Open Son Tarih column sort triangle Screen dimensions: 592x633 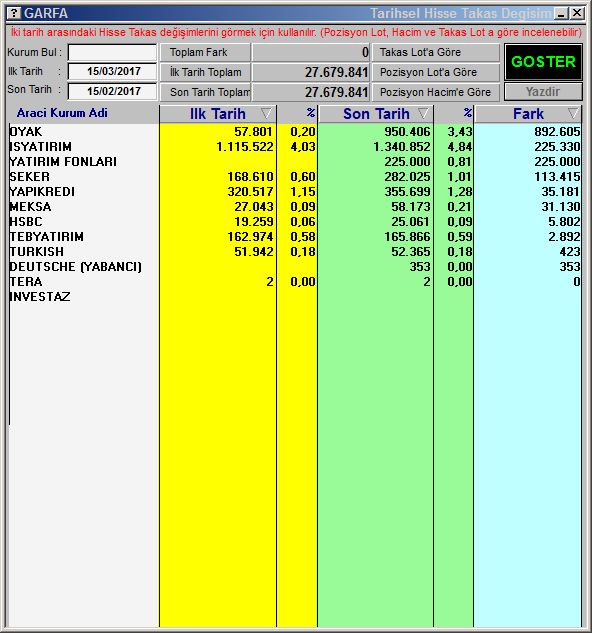pyautogui.click(x=423, y=113)
